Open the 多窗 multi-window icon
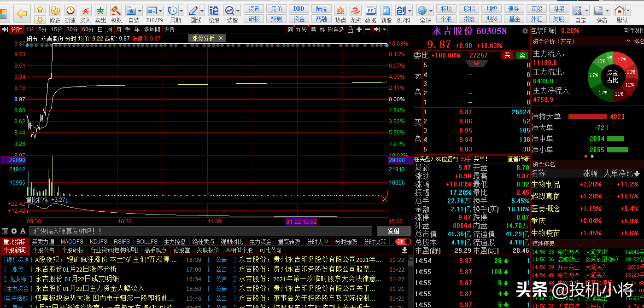 tap(598, 10)
